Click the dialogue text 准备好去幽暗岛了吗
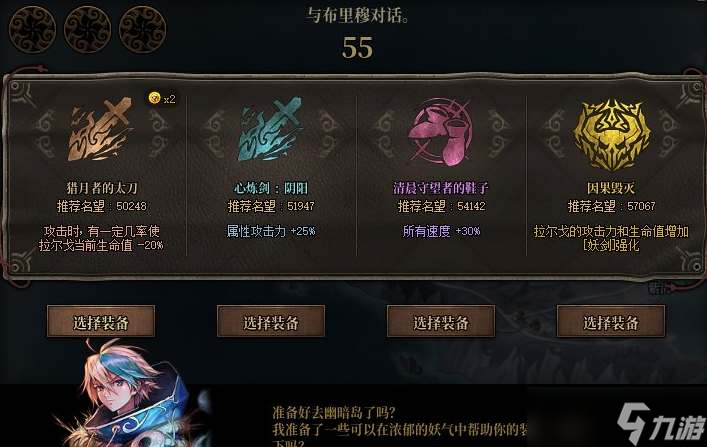This screenshot has height=447, width=707. [334, 412]
